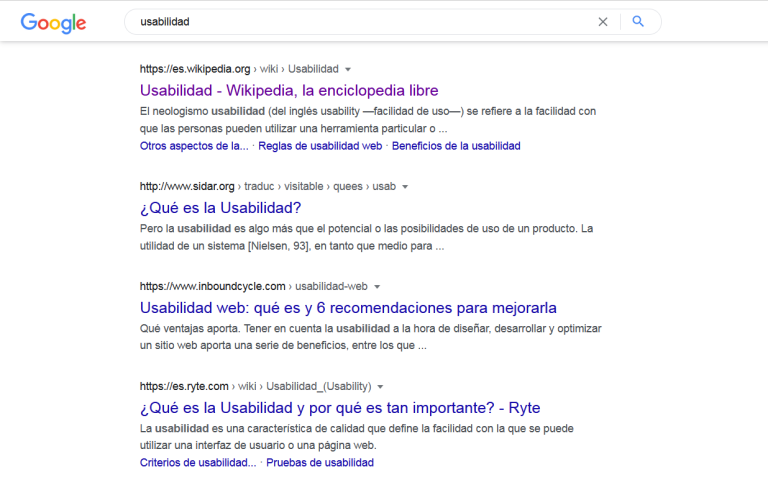
Task: Click the http://www.sidar.org breadcrumb URL
Action: tap(187, 187)
